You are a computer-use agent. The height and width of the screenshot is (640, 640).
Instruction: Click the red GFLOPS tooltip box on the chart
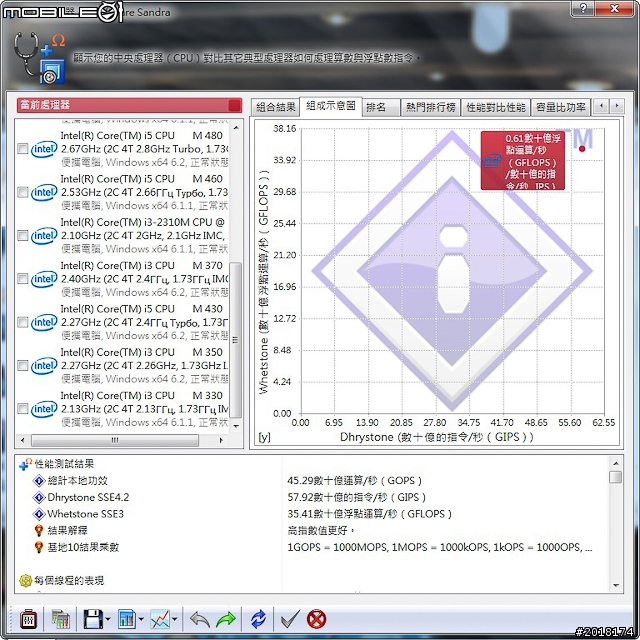point(523,160)
